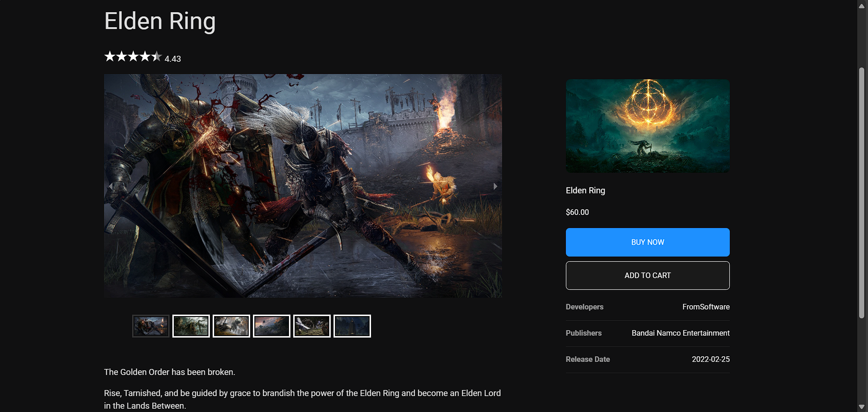Click the FromSoftware developer name
868x412 pixels.
706,307
